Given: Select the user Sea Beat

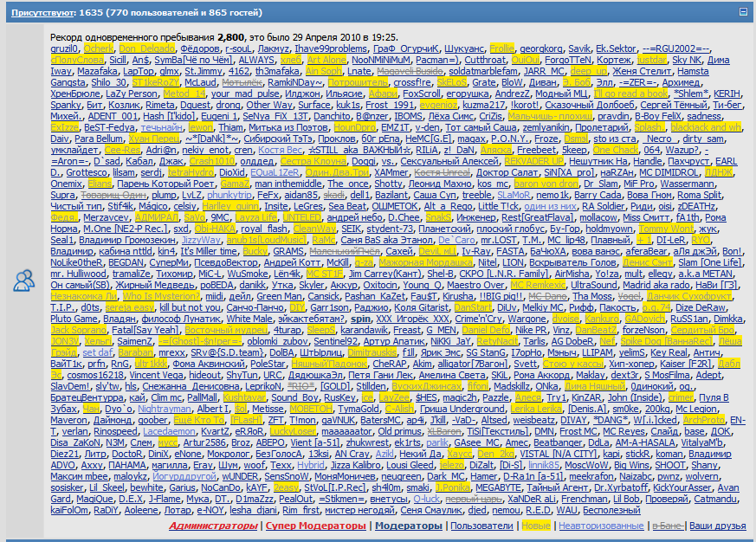Looking at the screenshot, I should (x=347, y=206).
